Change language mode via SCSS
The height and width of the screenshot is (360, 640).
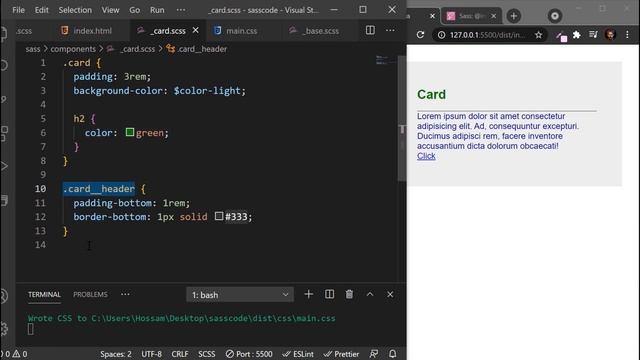point(207,354)
